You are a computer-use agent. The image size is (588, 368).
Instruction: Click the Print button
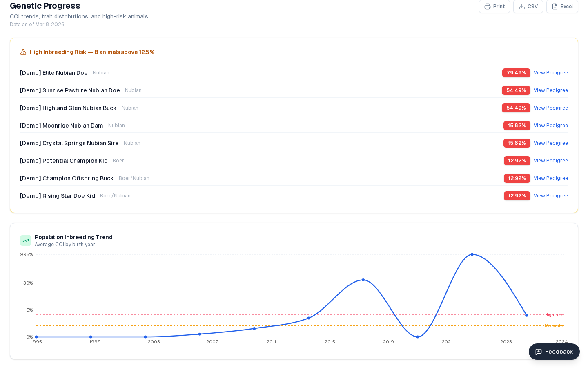(494, 7)
